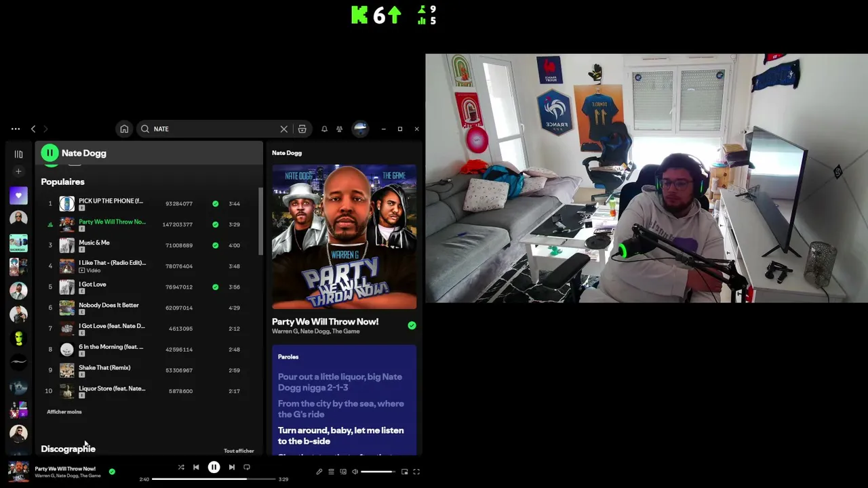Enter full screen mode icon
The image size is (868, 488).
(x=416, y=472)
